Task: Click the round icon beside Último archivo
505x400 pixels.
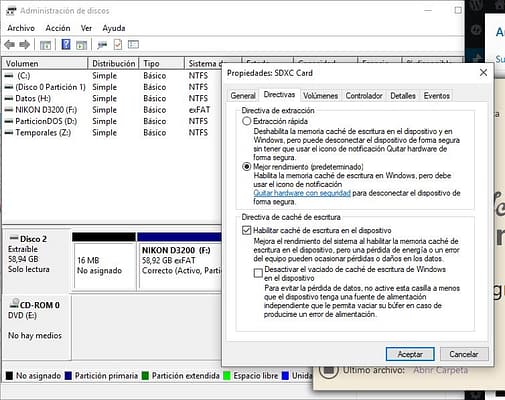Action: tap(329, 370)
